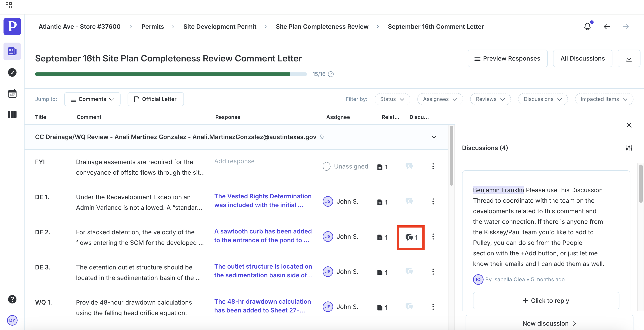Go to Permits breadcrumb
644x330 pixels.
[153, 27]
